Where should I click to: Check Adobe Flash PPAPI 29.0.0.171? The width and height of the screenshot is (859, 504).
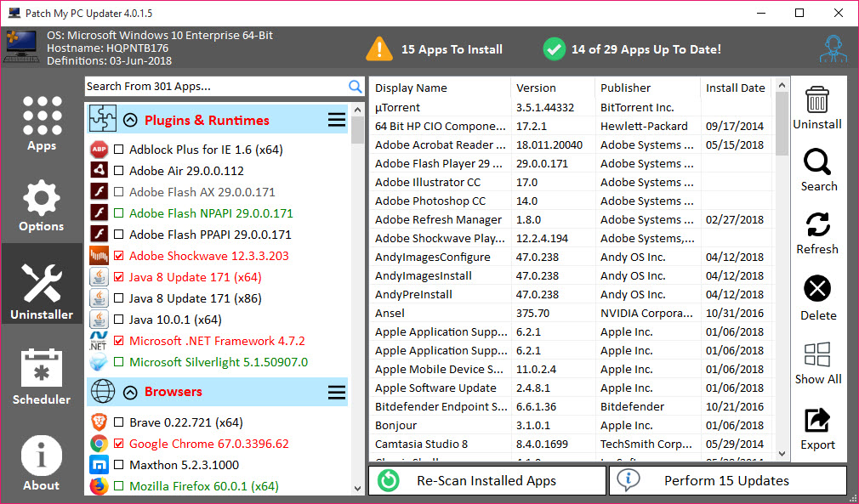[118, 235]
